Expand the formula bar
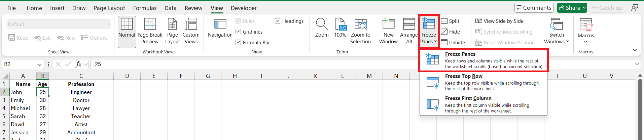 pyautogui.click(x=637, y=64)
